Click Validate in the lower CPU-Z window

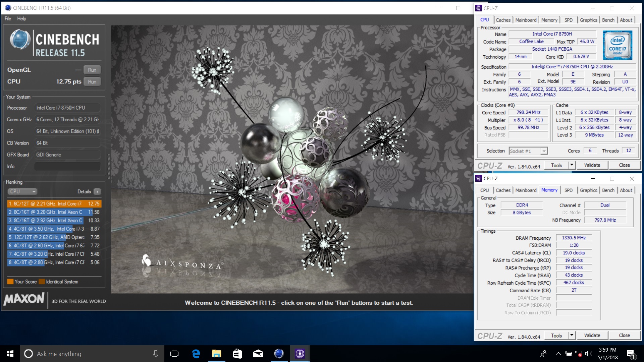(592, 336)
